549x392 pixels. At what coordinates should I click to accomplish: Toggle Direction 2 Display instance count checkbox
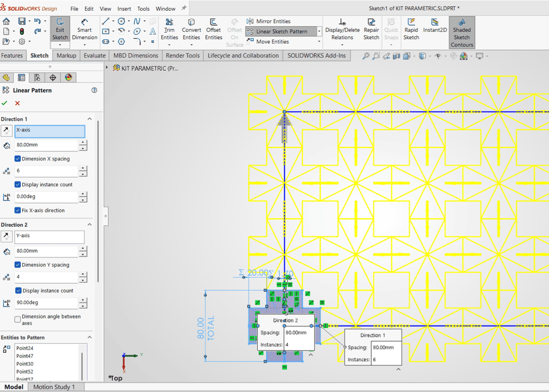point(18,291)
